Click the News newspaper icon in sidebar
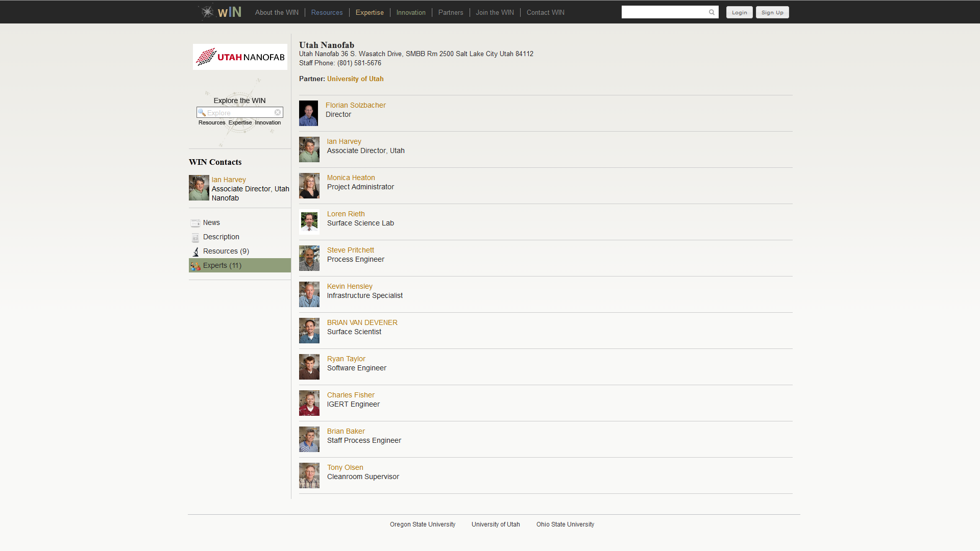Viewport: 980px width, 551px height. (x=195, y=223)
